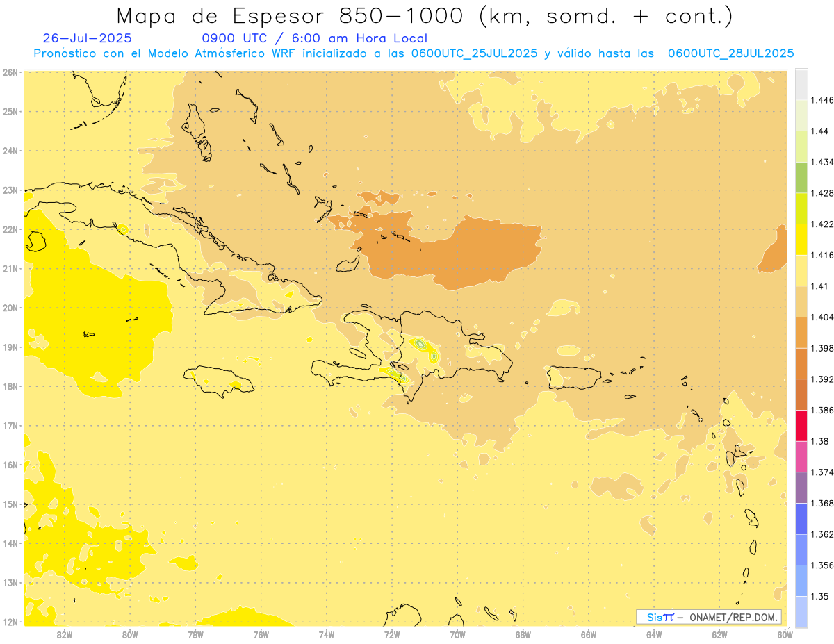Click the legend value 1.392
Image resolution: width=834 pixels, height=644 pixels.
[822, 379]
